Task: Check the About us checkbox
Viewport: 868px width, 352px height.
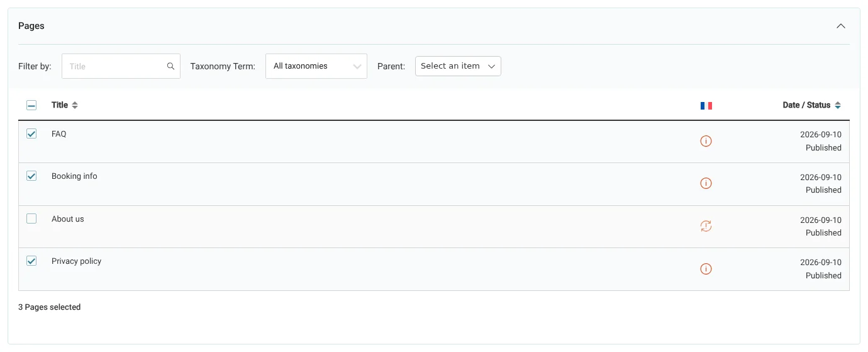Action: (31, 219)
